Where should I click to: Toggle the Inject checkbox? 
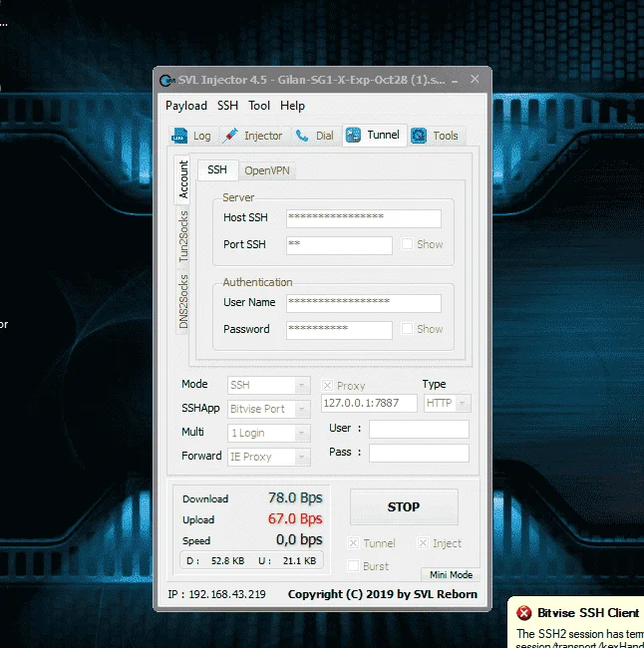[x=423, y=542]
